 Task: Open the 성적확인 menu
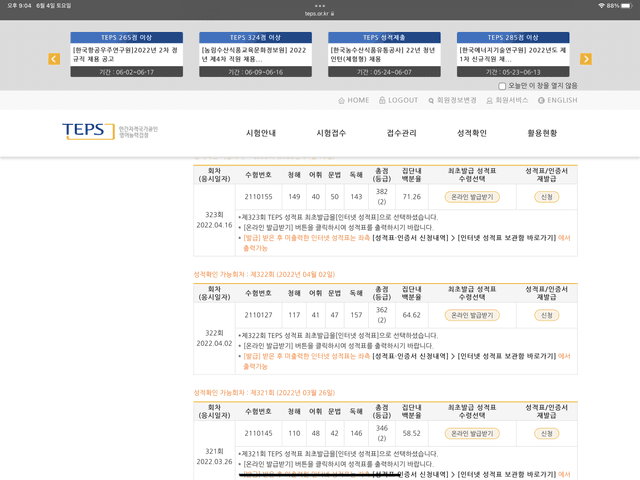tap(472, 133)
